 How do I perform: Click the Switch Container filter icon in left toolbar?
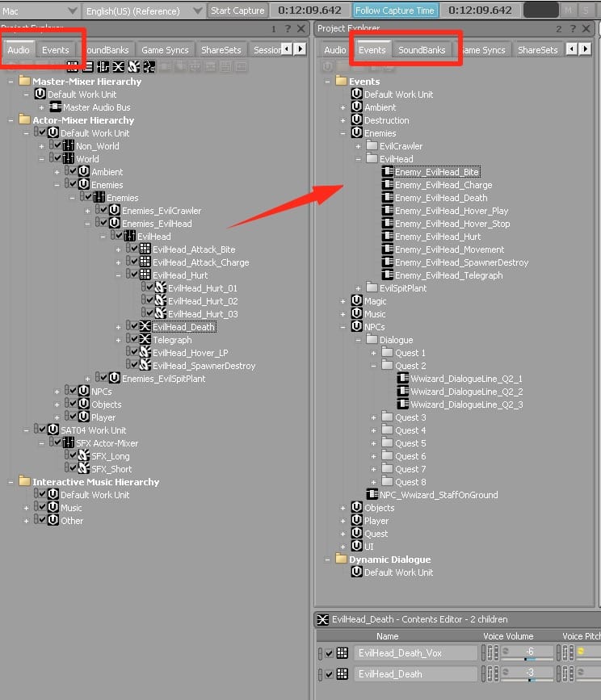[x=103, y=67]
